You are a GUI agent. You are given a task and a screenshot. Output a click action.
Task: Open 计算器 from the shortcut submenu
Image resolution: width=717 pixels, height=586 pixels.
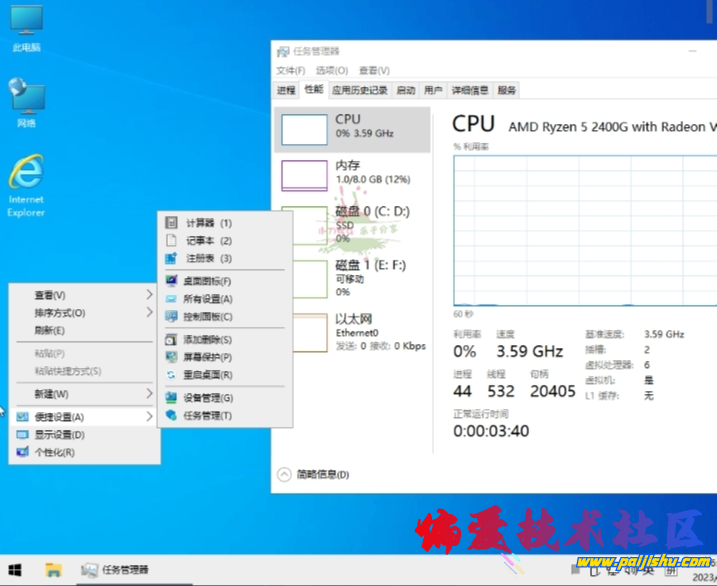pyautogui.click(x=208, y=223)
